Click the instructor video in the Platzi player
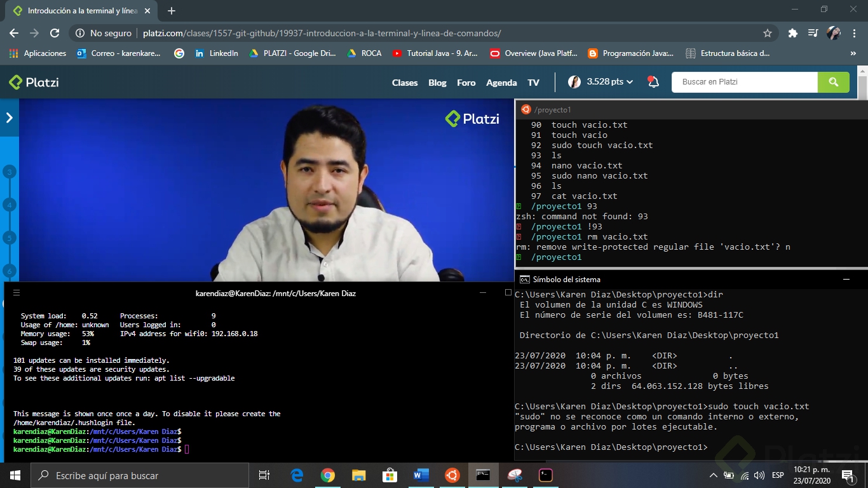 pyautogui.click(x=266, y=190)
